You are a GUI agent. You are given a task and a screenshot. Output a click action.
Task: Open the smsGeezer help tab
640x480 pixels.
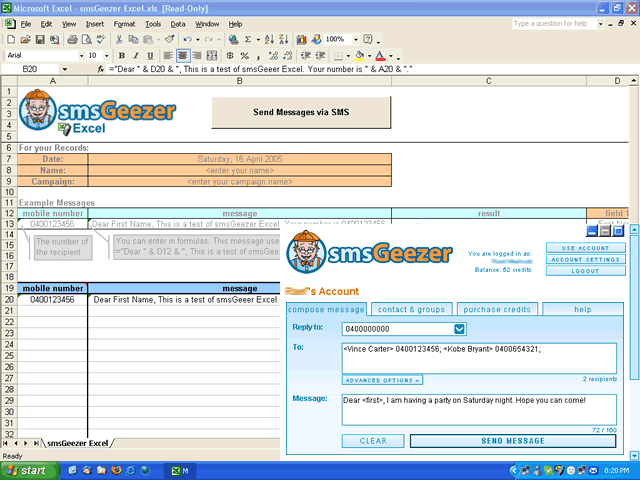click(582, 309)
